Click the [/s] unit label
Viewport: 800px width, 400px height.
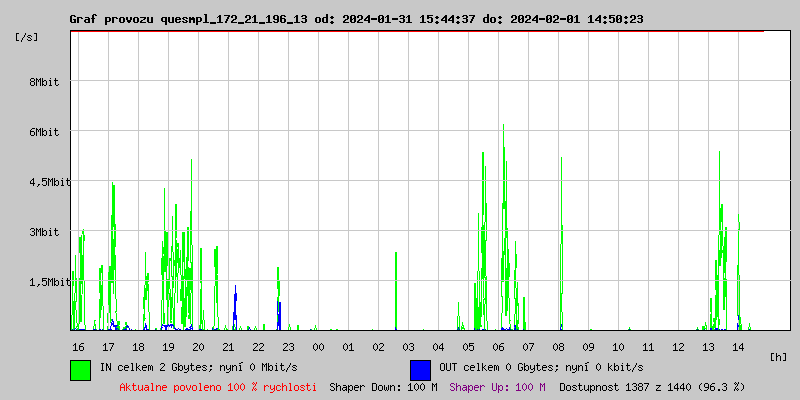pyautogui.click(x=27, y=37)
